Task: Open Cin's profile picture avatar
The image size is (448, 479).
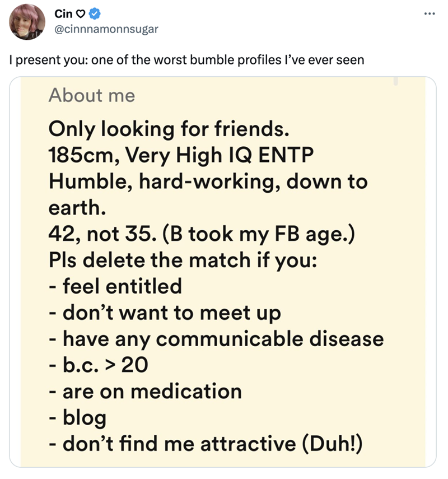Action: tap(26, 21)
